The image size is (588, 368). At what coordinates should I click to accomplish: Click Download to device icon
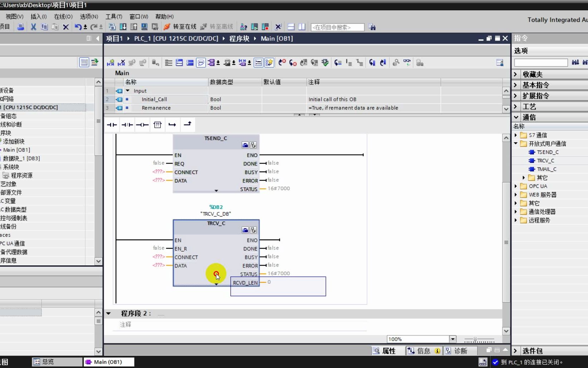click(123, 27)
